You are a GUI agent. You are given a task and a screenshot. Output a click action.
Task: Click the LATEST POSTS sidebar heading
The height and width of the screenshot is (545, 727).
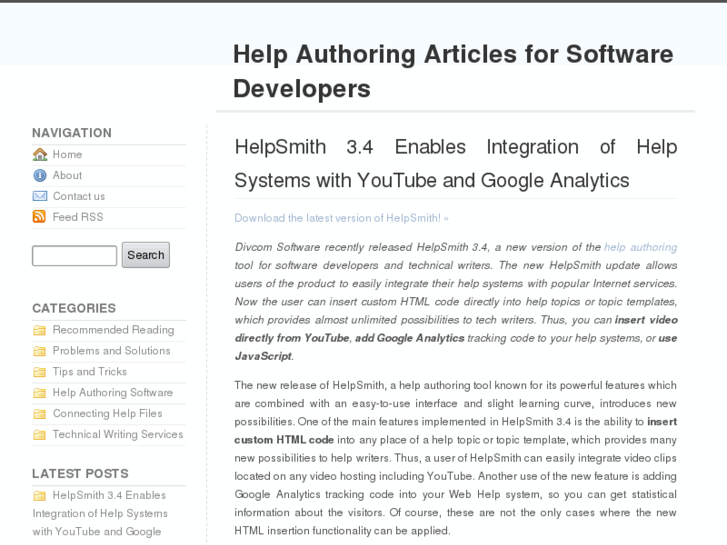pos(80,474)
